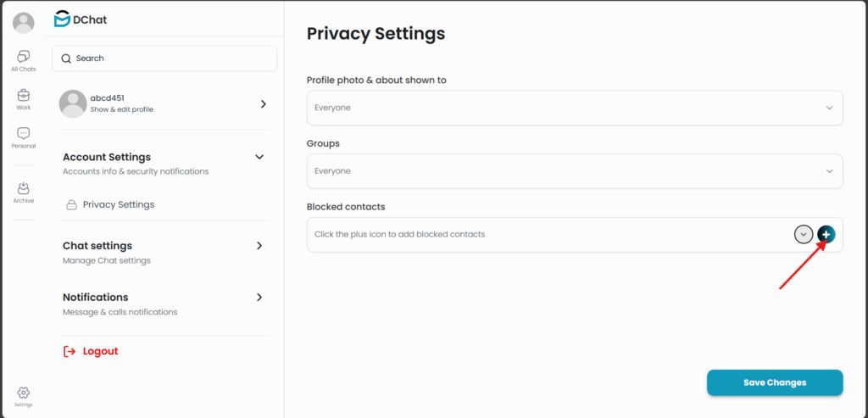The width and height of the screenshot is (868, 418).
Task: Click the user avatar at top left
Action: [24, 23]
